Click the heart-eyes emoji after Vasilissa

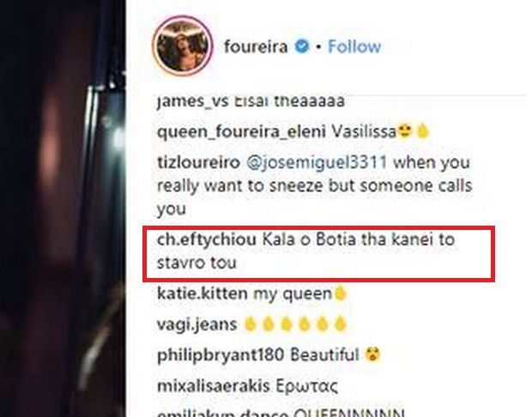[404, 131]
